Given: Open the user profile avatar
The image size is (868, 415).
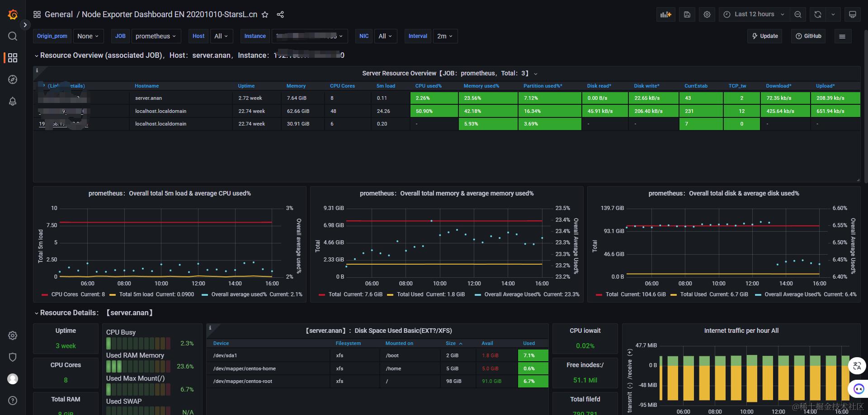Looking at the screenshot, I should [13, 379].
